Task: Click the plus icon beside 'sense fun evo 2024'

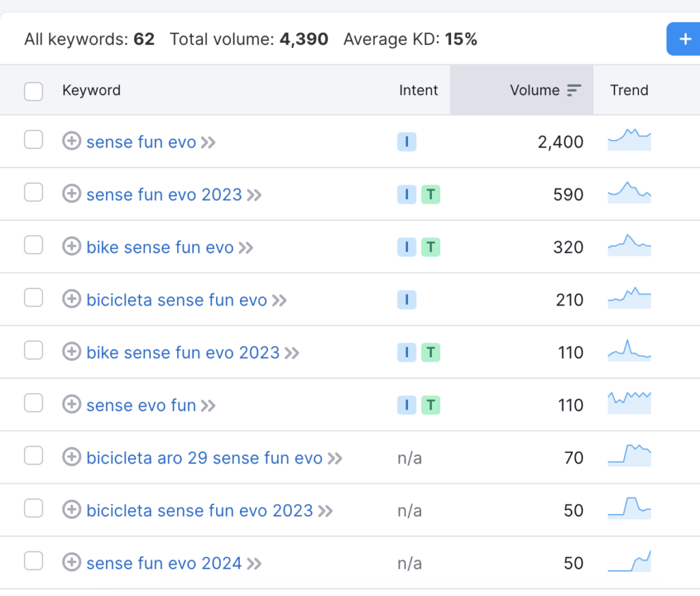Action: [x=71, y=563]
